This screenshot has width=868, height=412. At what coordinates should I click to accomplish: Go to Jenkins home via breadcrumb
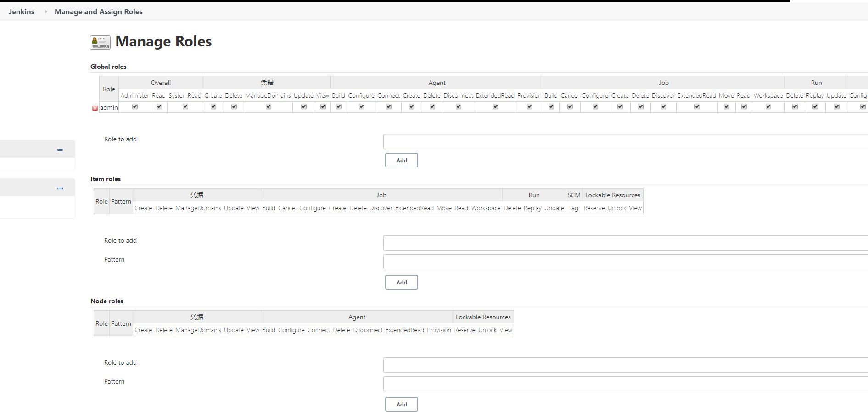click(22, 11)
